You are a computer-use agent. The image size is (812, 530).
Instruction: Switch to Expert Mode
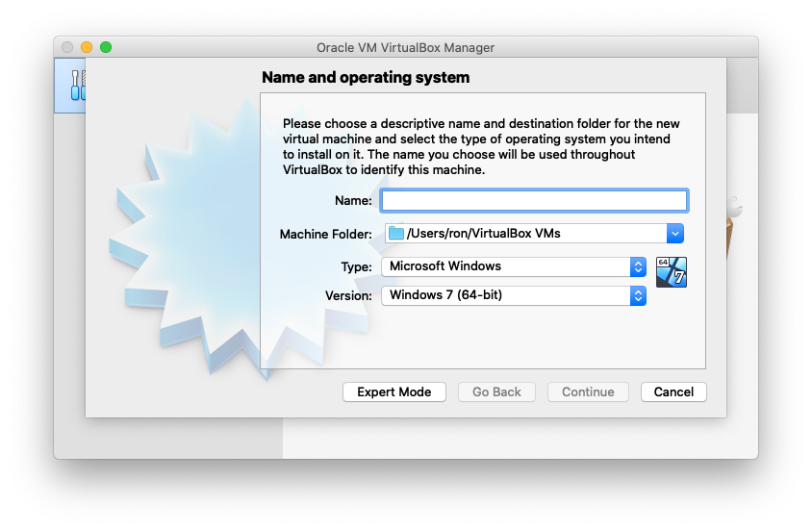coord(393,391)
